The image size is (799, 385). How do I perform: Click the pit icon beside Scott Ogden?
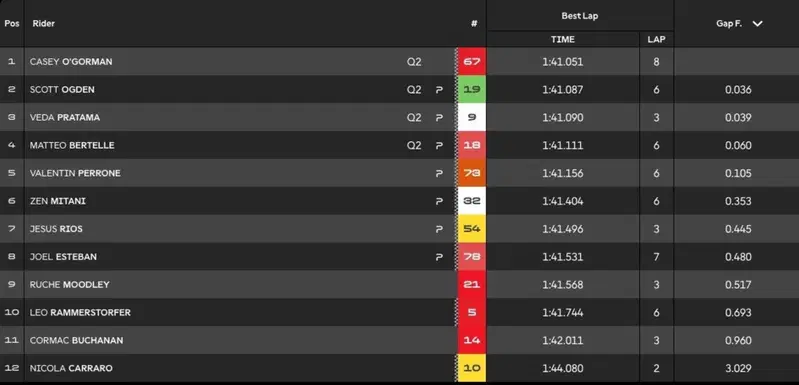coord(439,90)
